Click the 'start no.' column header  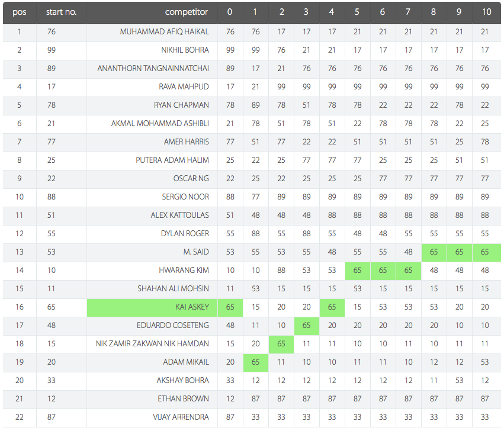[61, 12]
